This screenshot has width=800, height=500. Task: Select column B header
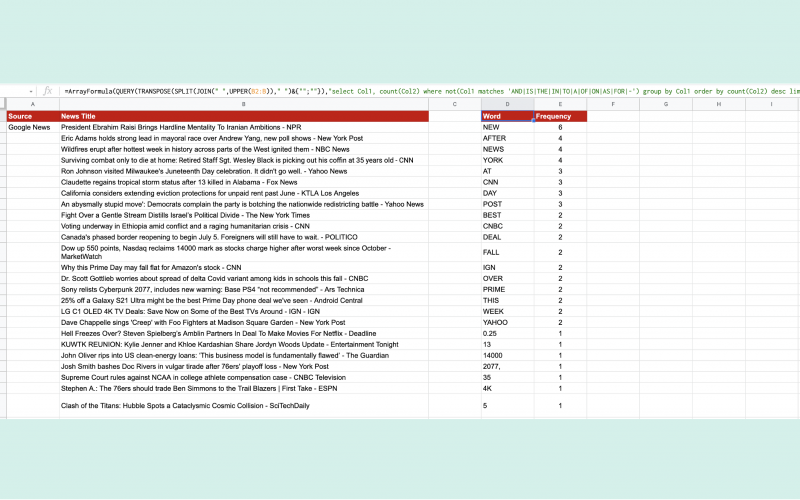[x=243, y=104]
